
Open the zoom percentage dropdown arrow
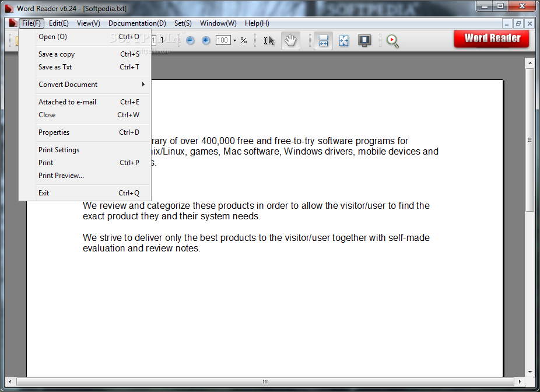click(234, 41)
